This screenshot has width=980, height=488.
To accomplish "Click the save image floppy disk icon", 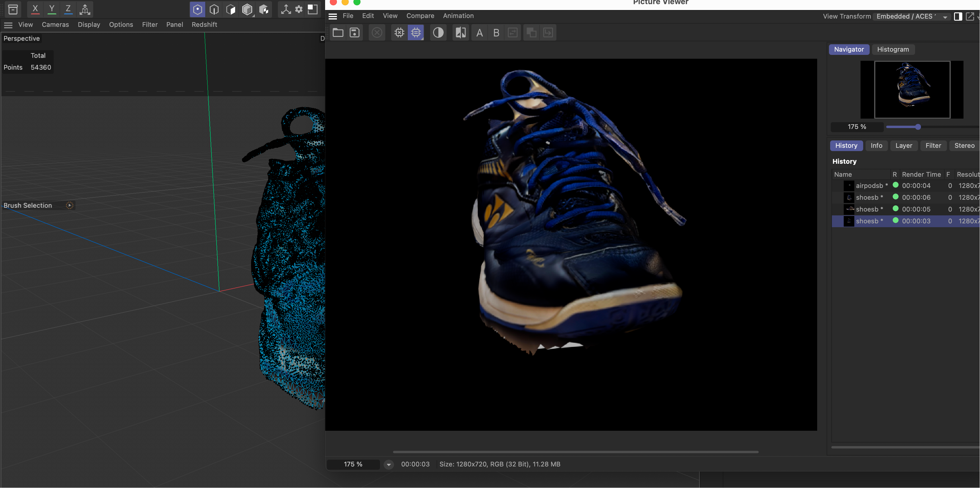I will (355, 33).
